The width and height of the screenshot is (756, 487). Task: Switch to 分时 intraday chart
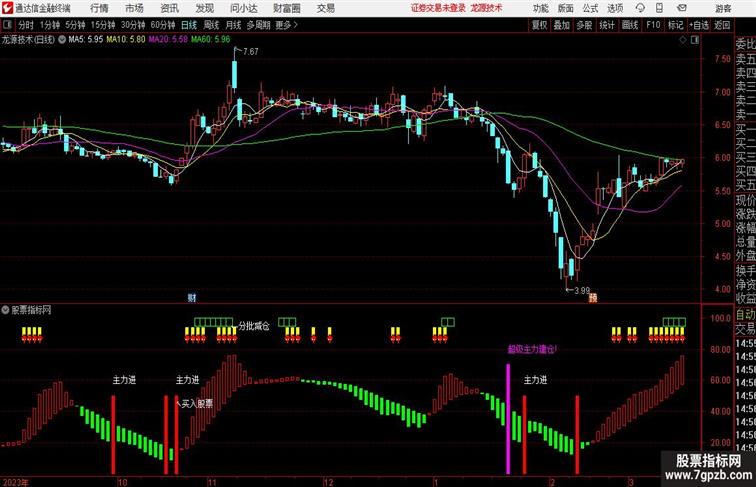(x=26, y=25)
